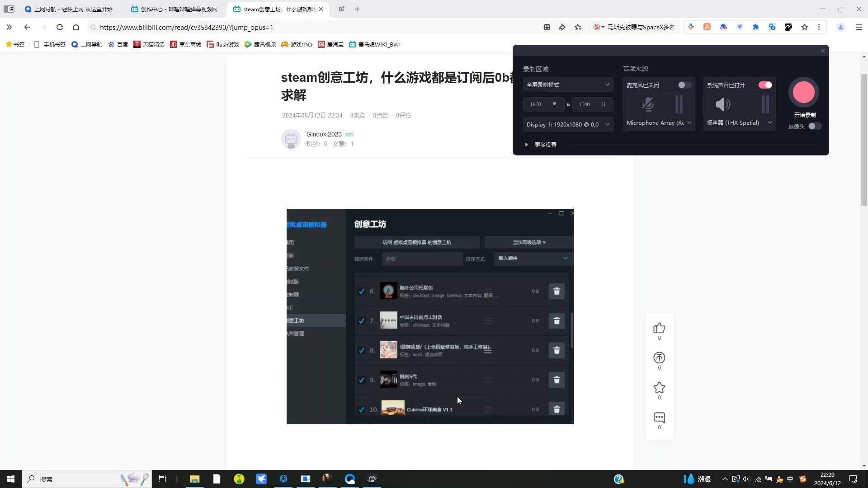Viewport: 868px width, 488px height.
Task: Click the microphone level meter
Action: (x=679, y=104)
